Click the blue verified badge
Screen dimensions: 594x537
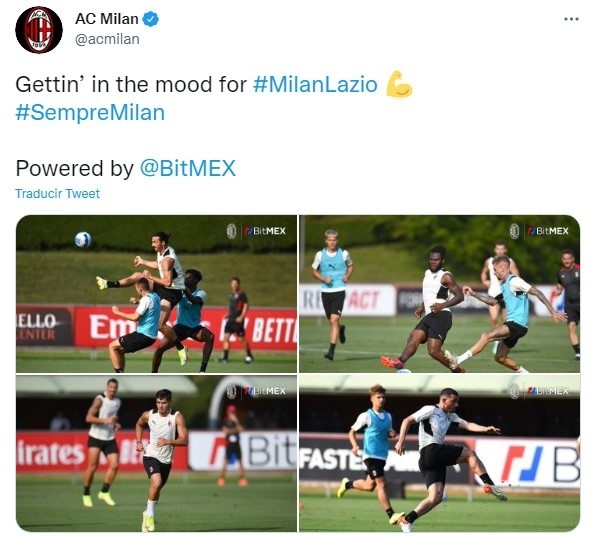tap(150, 19)
